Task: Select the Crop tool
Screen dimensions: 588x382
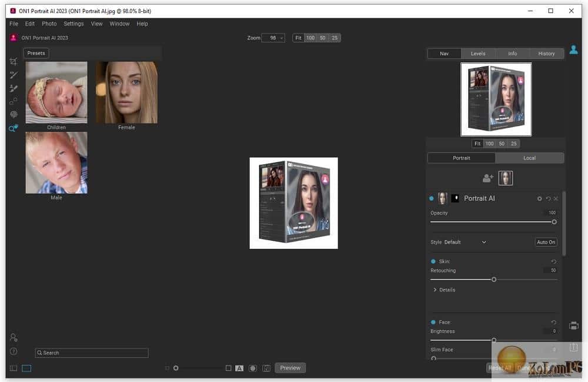Action: point(14,62)
